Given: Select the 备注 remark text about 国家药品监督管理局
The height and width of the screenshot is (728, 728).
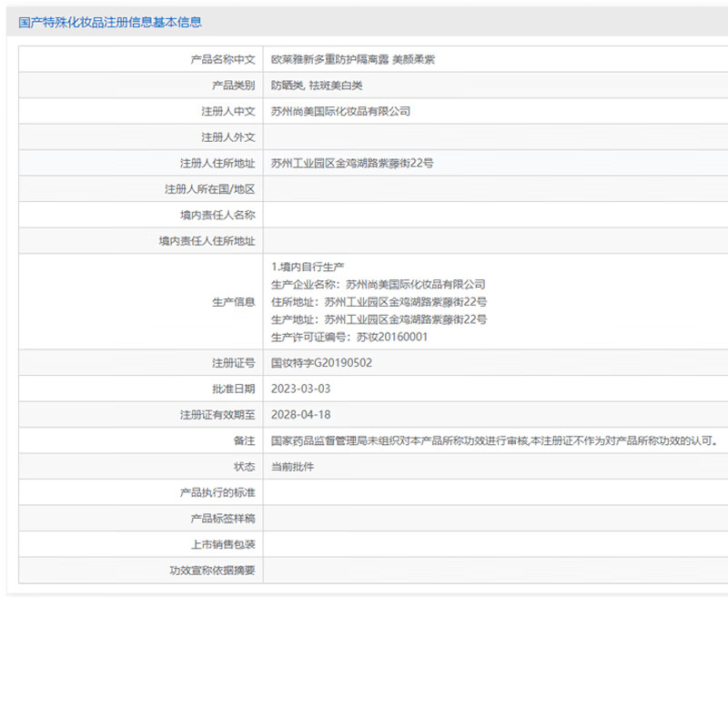Looking at the screenshot, I should pyautogui.click(x=494, y=441).
